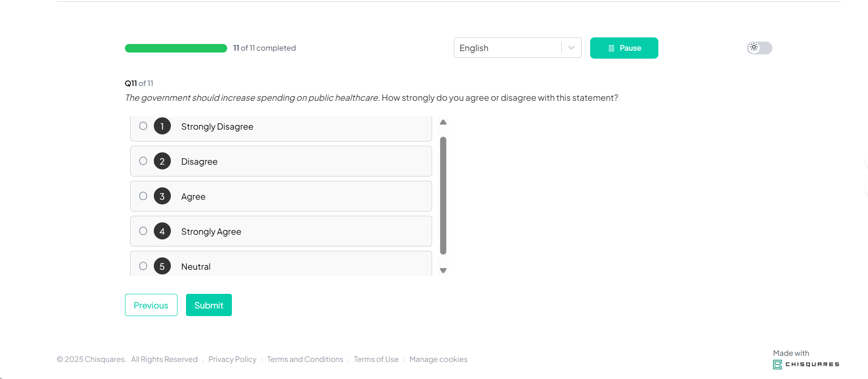Click the numbered badge 1 beside Strongly Disagree

click(162, 126)
